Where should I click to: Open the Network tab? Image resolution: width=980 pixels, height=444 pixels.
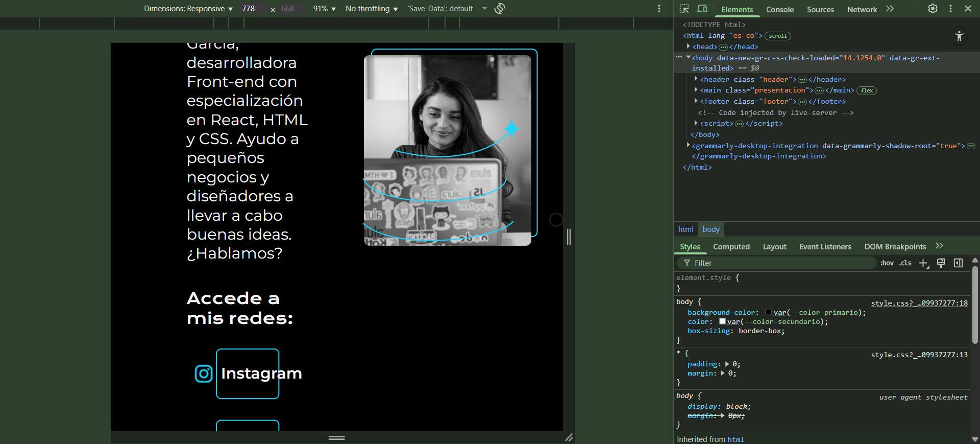862,9
